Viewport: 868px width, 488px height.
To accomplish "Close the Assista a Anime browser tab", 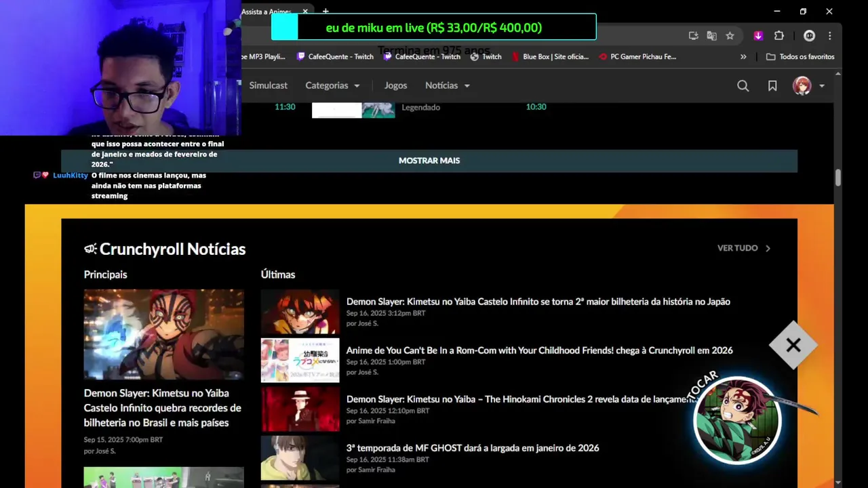I will pos(305,12).
